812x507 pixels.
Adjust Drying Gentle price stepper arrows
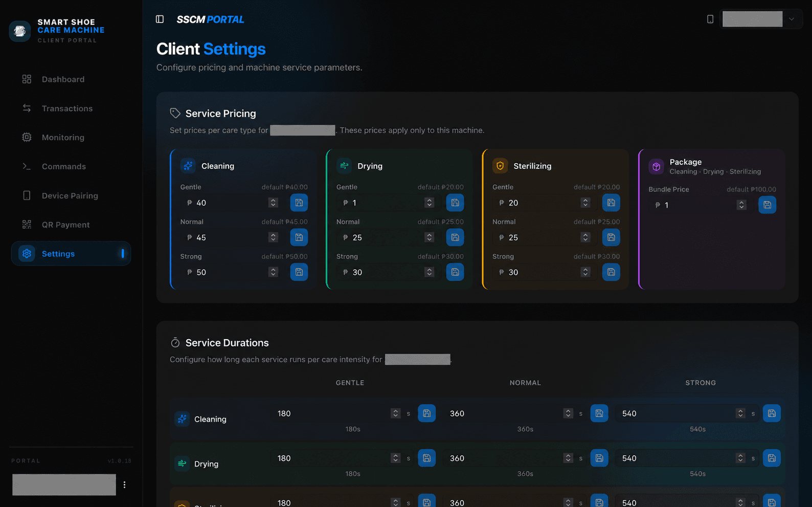(429, 203)
